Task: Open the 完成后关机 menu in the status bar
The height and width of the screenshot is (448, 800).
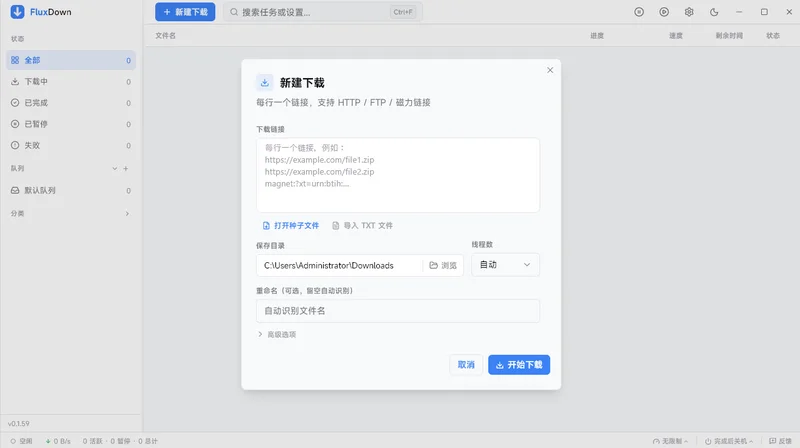Action: [x=729, y=441]
